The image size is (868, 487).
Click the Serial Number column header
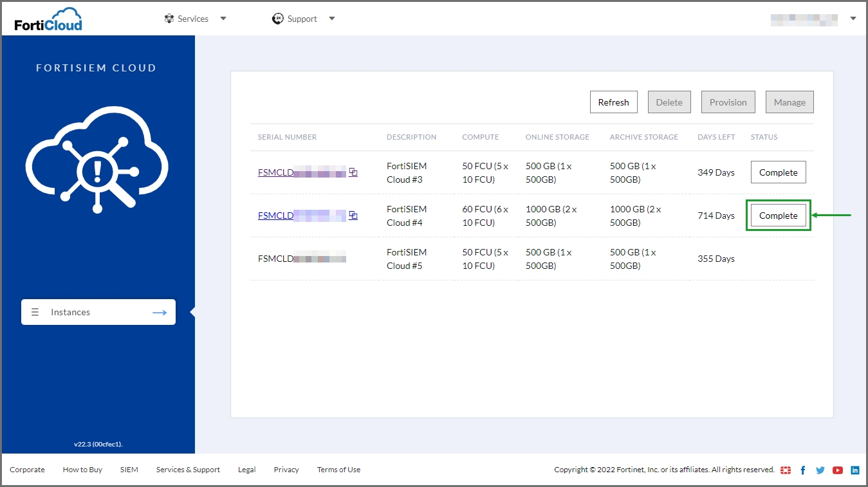coord(287,137)
